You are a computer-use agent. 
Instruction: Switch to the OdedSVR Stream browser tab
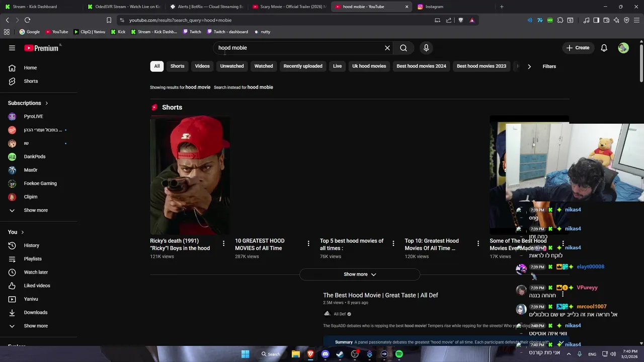123,7
